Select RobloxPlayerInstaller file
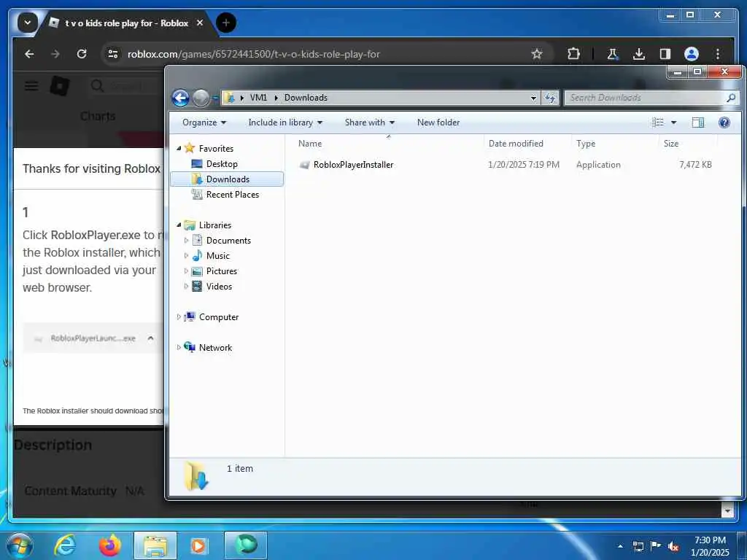The height and width of the screenshot is (560, 747). point(353,165)
